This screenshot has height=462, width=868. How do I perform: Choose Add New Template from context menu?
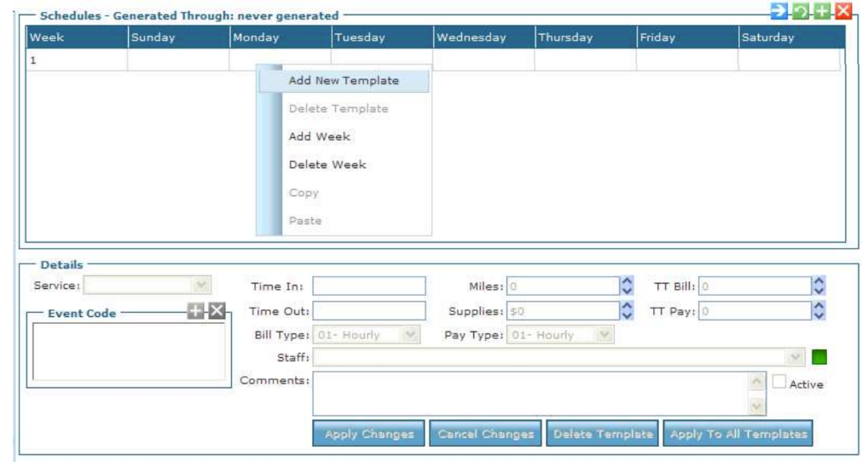point(344,81)
